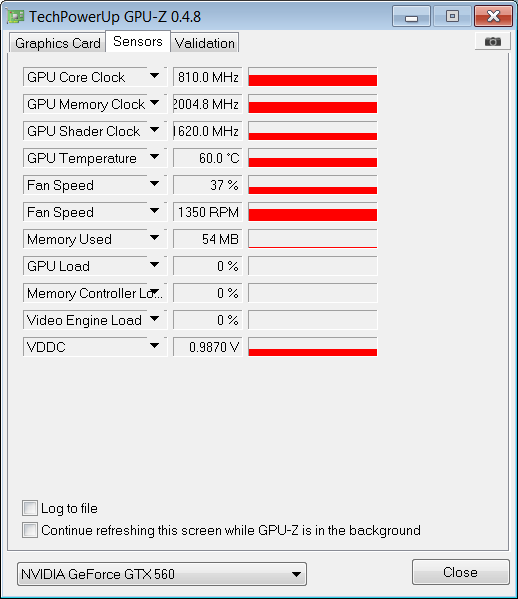Toggle Continue refreshing in background checkbox
The height and width of the screenshot is (599, 518).
30,530
